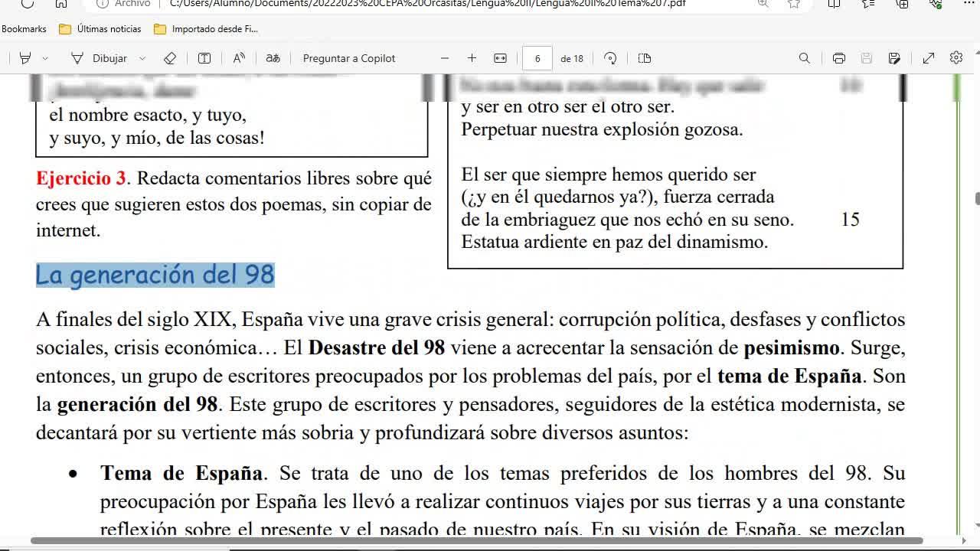
Task: Go to browser home page
Action: (x=61, y=4)
